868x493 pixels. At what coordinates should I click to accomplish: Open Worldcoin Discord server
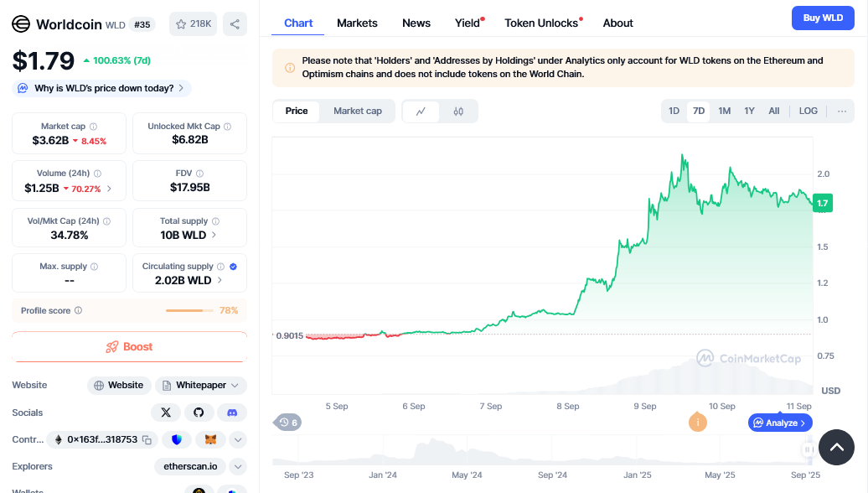232,413
